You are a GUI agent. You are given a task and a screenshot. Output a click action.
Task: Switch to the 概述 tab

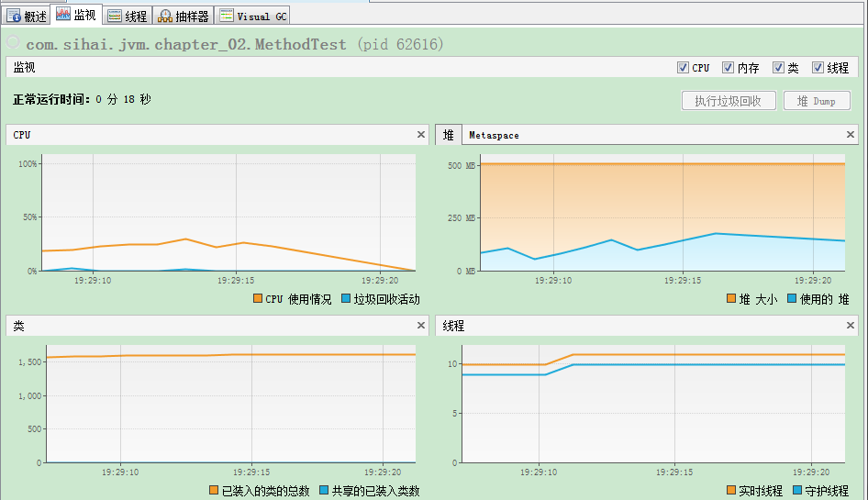(x=27, y=16)
